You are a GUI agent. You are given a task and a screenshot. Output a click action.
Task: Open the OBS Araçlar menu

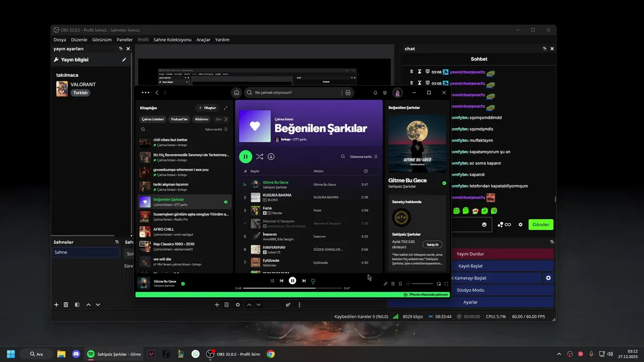pos(203,40)
